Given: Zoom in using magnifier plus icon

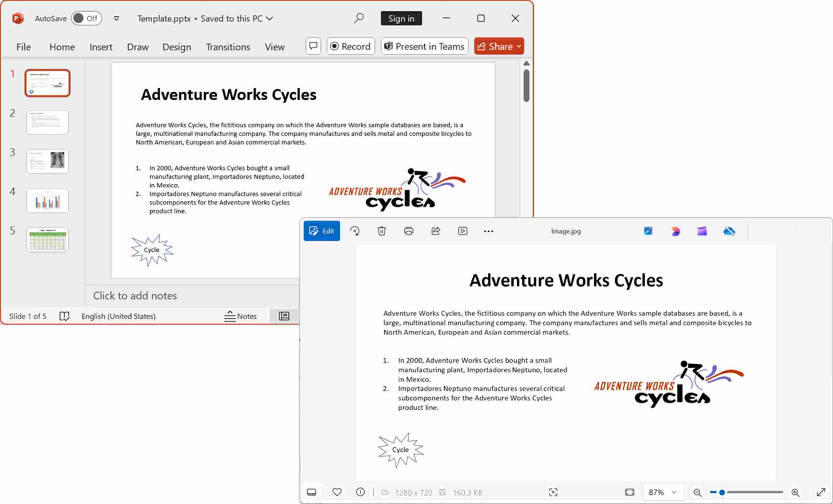Looking at the screenshot, I should click(x=795, y=493).
